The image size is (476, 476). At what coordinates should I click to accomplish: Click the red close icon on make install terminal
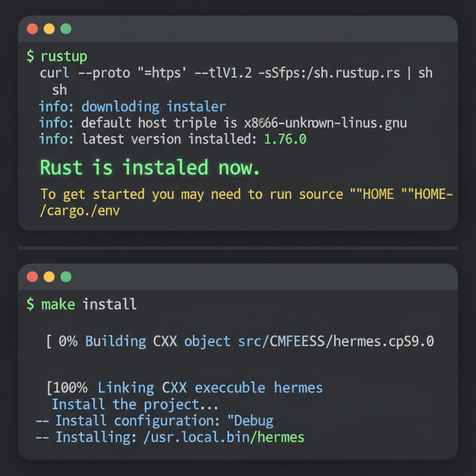pos(32,277)
